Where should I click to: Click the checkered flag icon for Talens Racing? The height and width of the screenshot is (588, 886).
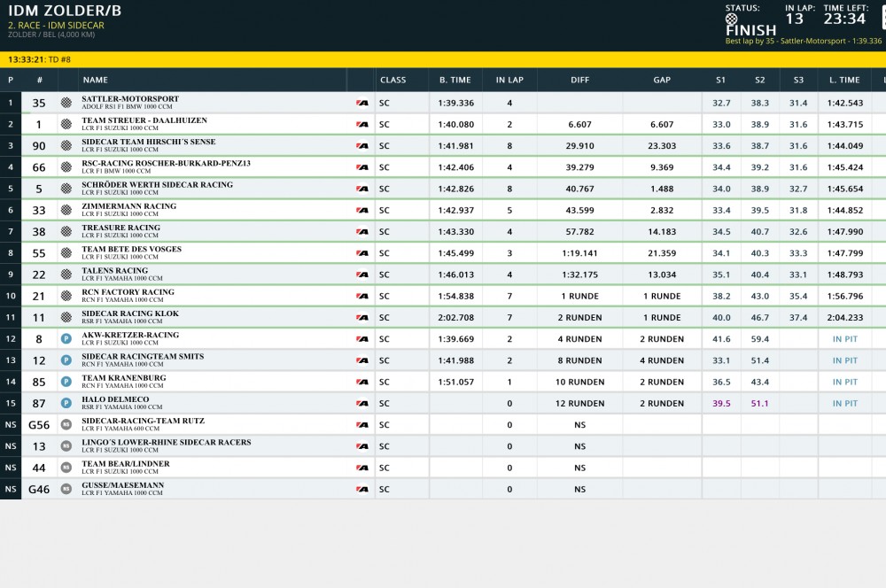(66, 275)
